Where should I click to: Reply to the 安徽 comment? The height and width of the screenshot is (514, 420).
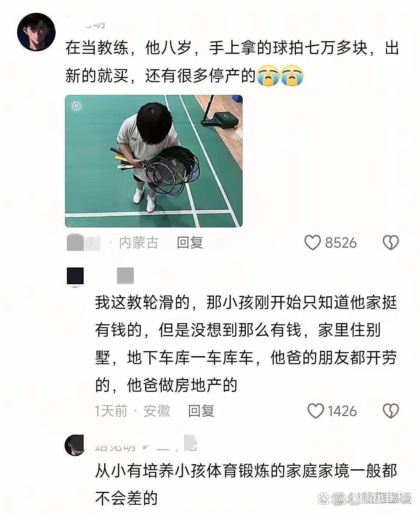pyautogui.click(x=201, y=411)
